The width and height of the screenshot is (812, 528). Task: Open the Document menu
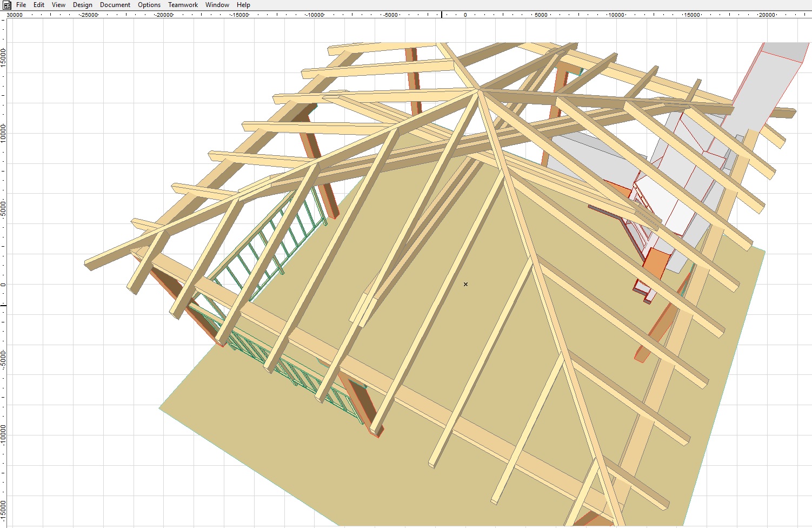pos(115,5)
